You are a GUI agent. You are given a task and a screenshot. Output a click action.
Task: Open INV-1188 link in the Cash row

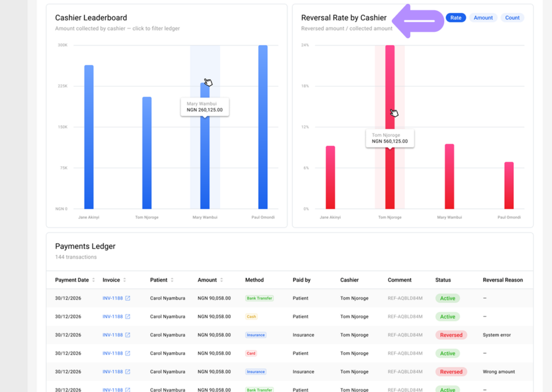coord(113,317)
